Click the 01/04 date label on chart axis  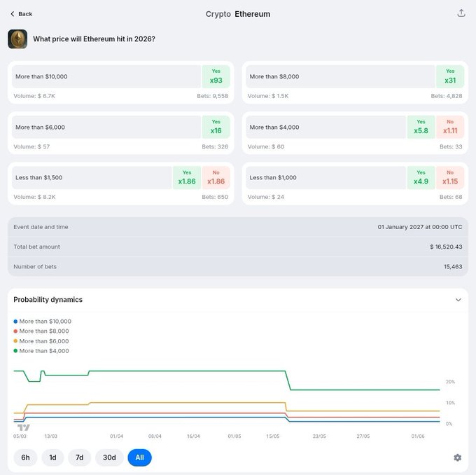coord(117,436)
